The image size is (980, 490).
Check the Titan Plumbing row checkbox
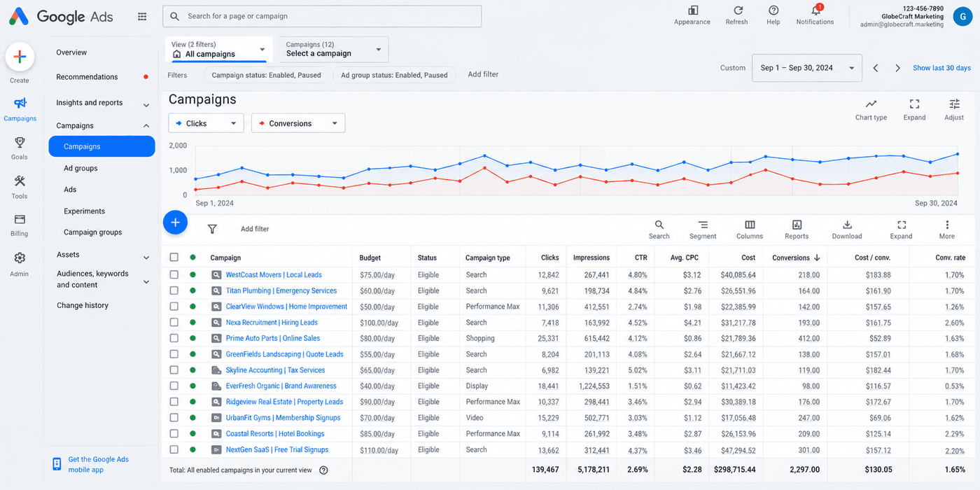174,290
